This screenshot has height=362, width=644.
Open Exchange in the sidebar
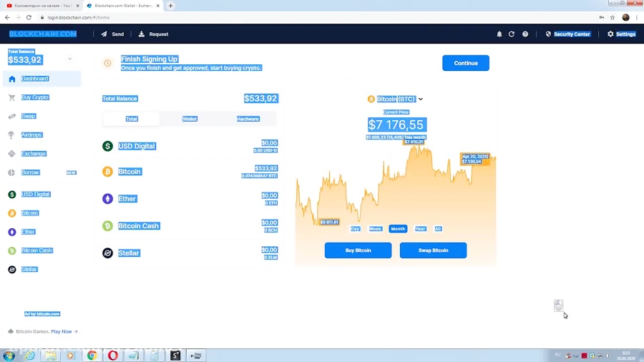tap(33, 154)
